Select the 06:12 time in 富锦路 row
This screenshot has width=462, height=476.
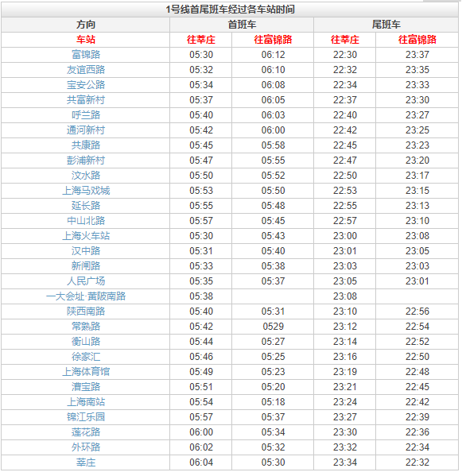[273, 55]
